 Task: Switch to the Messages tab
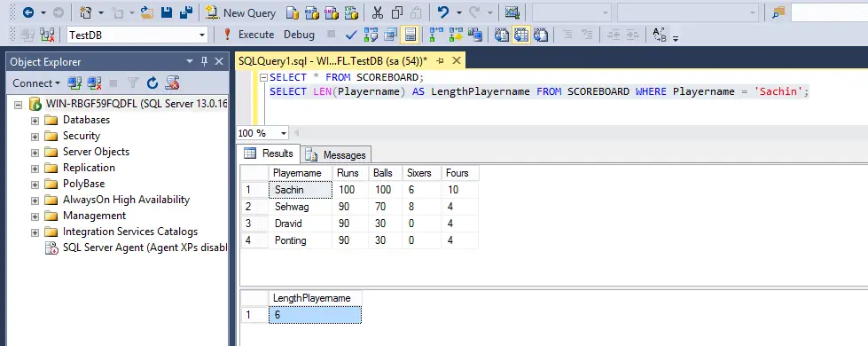337,155
